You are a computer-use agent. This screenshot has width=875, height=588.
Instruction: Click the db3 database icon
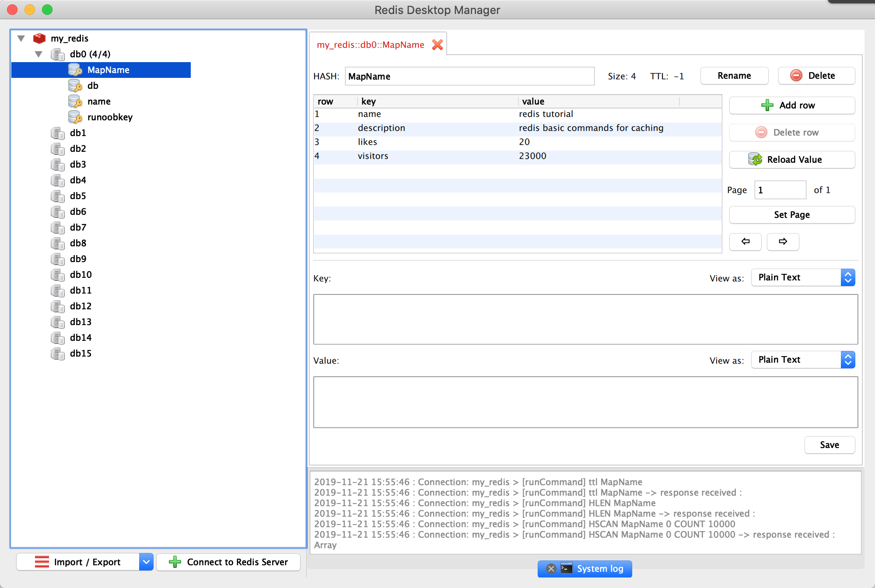[x=58, y=164]
